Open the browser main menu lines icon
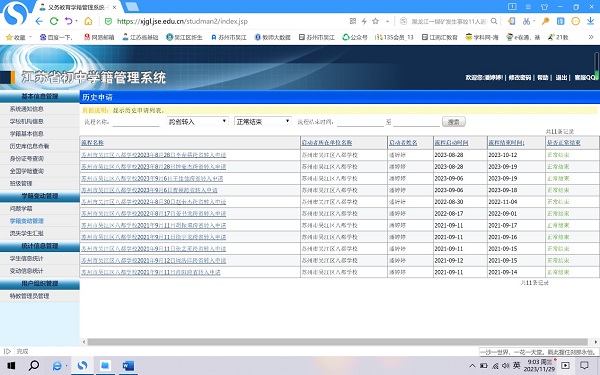 coord(528,7)
